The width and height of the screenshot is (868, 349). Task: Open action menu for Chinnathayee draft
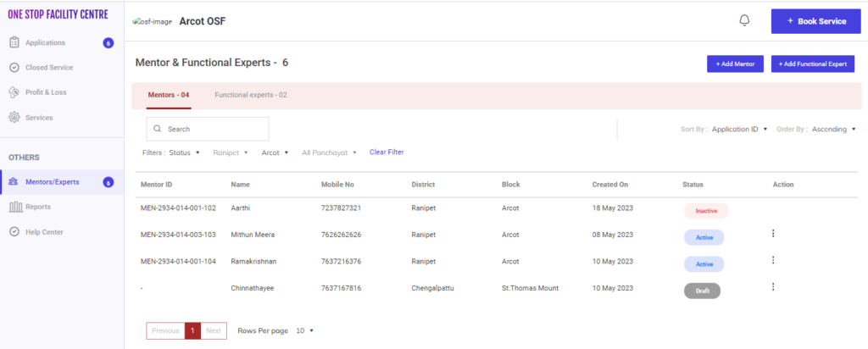click(772, 287)
